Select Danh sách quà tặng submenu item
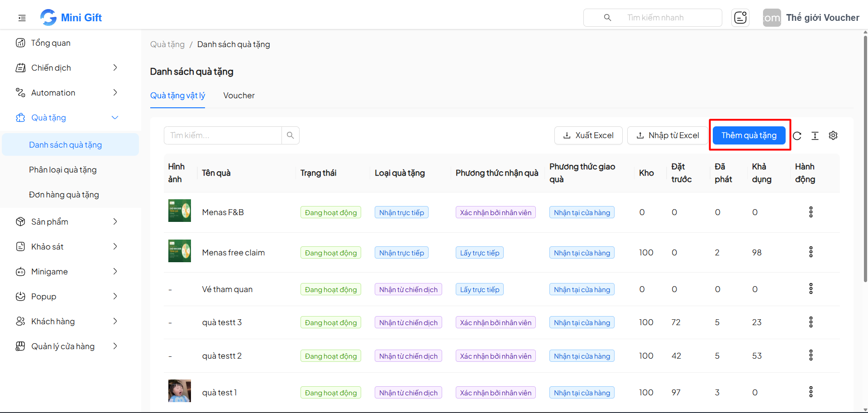The image size is (868, 413). 70,144
